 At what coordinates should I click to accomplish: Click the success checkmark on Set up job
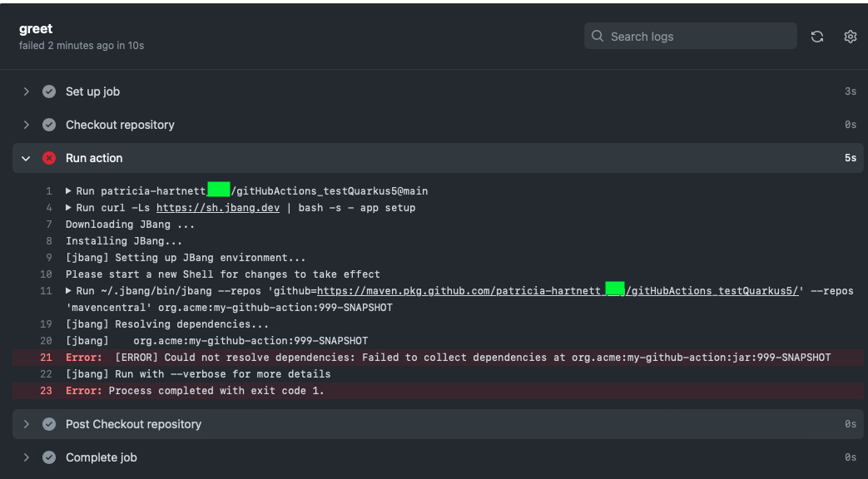click(49, 91)
